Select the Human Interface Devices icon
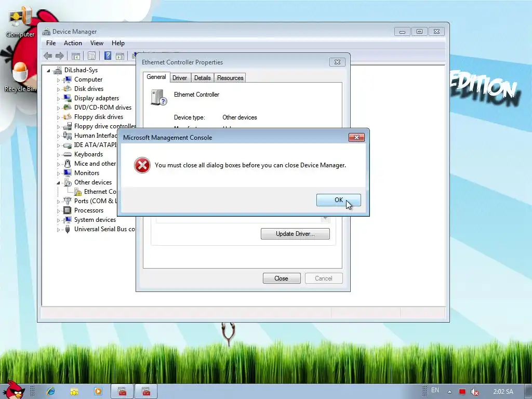Screen dimensions: 532x399 pos(68,136)
